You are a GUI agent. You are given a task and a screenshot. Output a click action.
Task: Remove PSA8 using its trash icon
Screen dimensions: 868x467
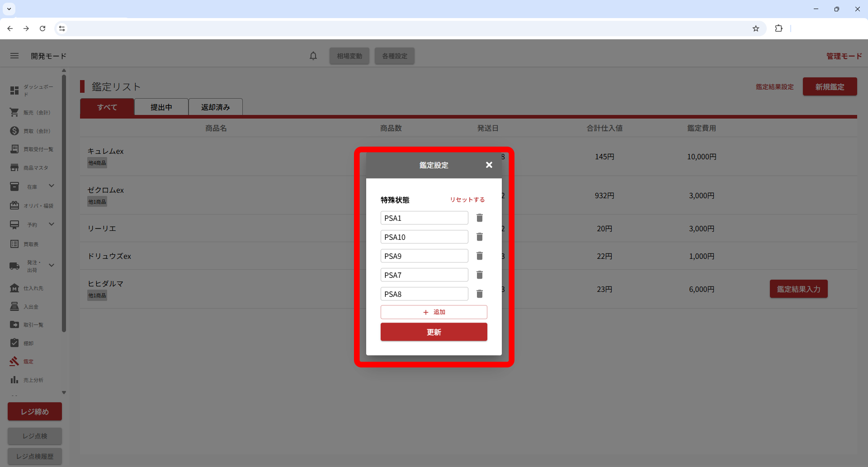[x=480, y=294]
